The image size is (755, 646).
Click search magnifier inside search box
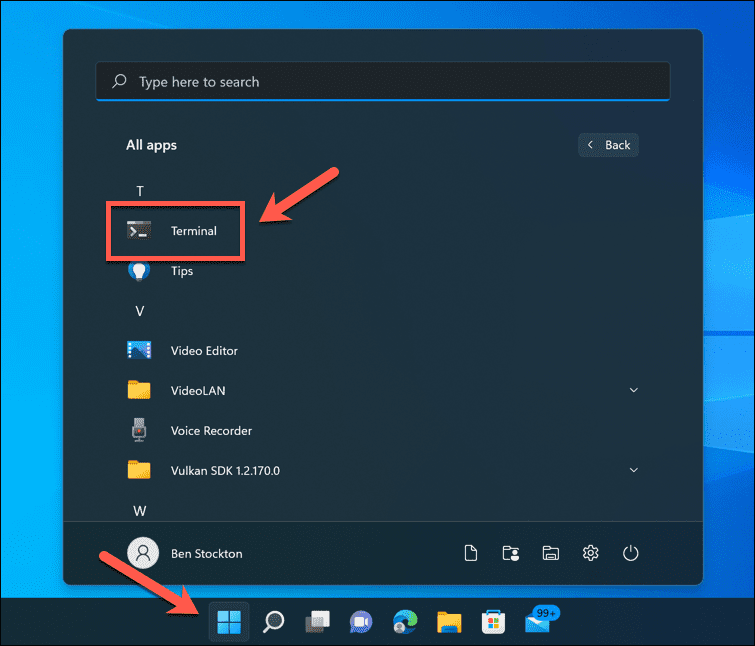[119, 81]
